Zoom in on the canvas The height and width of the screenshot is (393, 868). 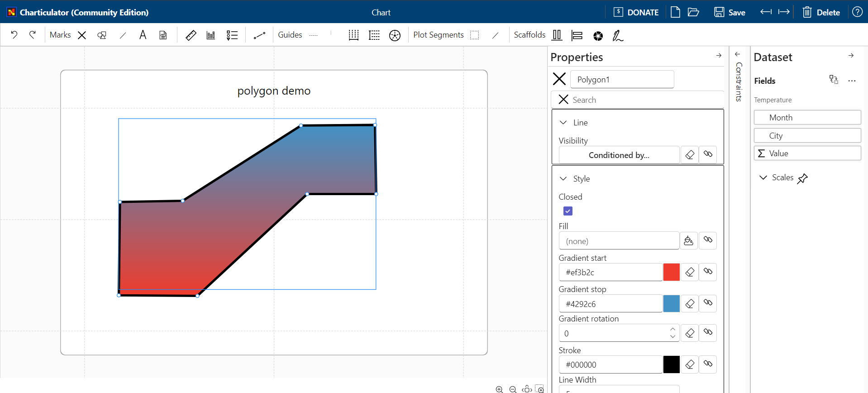point(499,389)
